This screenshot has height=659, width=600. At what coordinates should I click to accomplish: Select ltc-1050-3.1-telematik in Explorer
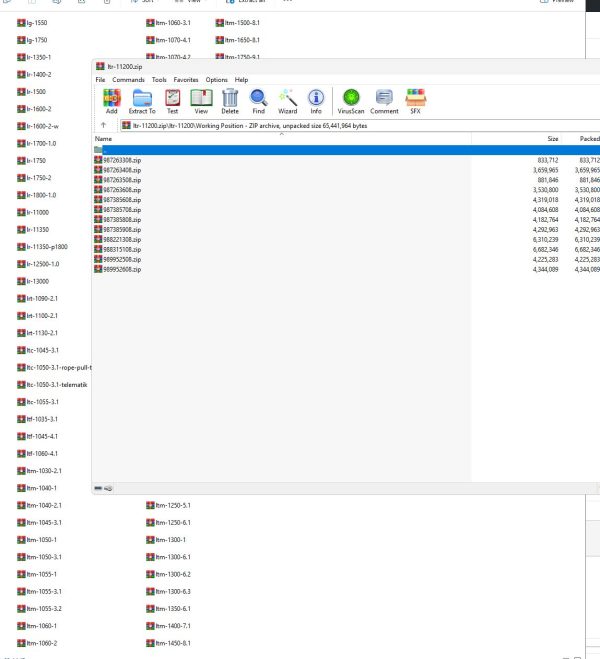click(52, 385)
